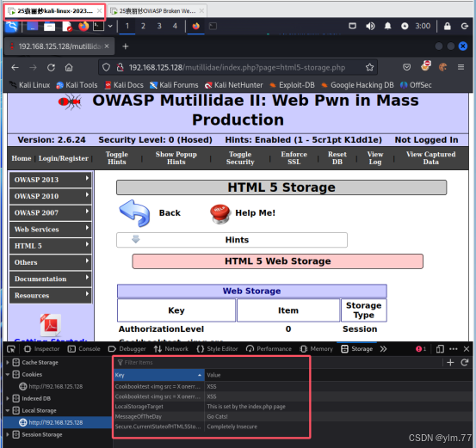Click the volume speaker icon in panel

click(x=370, y=26)
